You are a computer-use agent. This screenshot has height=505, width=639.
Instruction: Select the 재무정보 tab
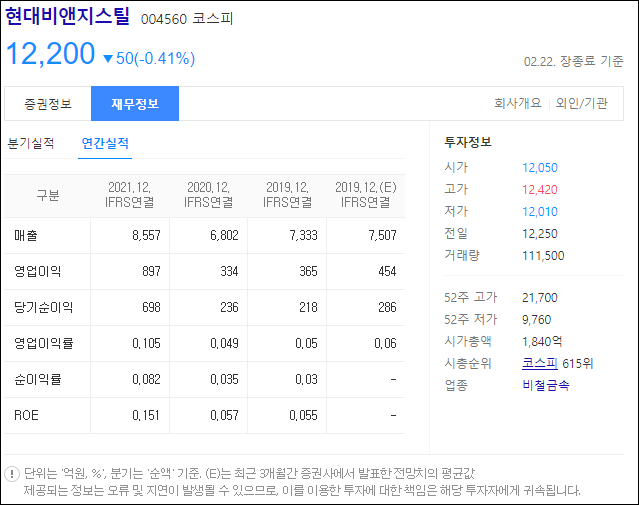135,104
